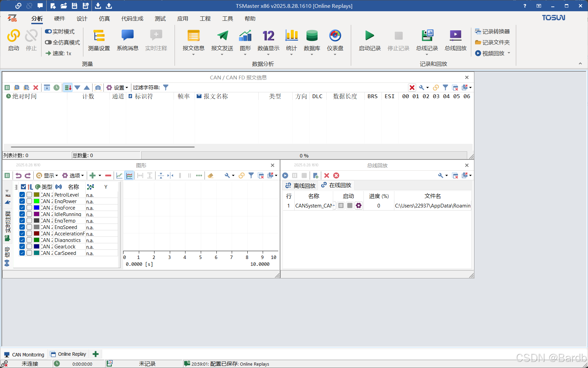Uncheck the EngForce signal checkbox
The width and height of the screenshot is (588, 368).
click(x=22, y=208)
